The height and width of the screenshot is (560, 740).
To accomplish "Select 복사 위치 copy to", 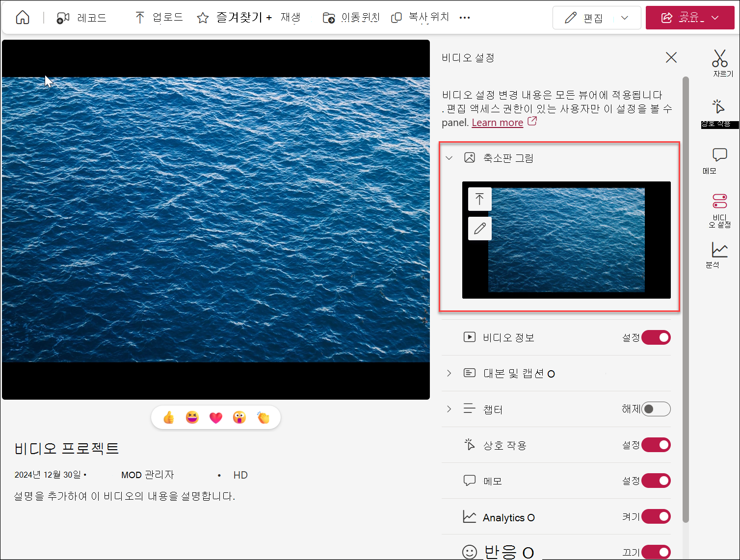I will (x=420, y=18).
